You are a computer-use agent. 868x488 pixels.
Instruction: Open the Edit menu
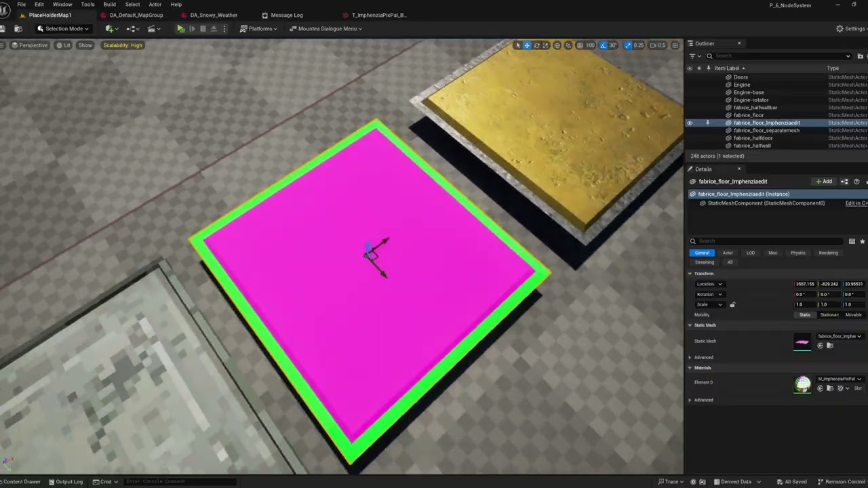(x=39, y=4)
